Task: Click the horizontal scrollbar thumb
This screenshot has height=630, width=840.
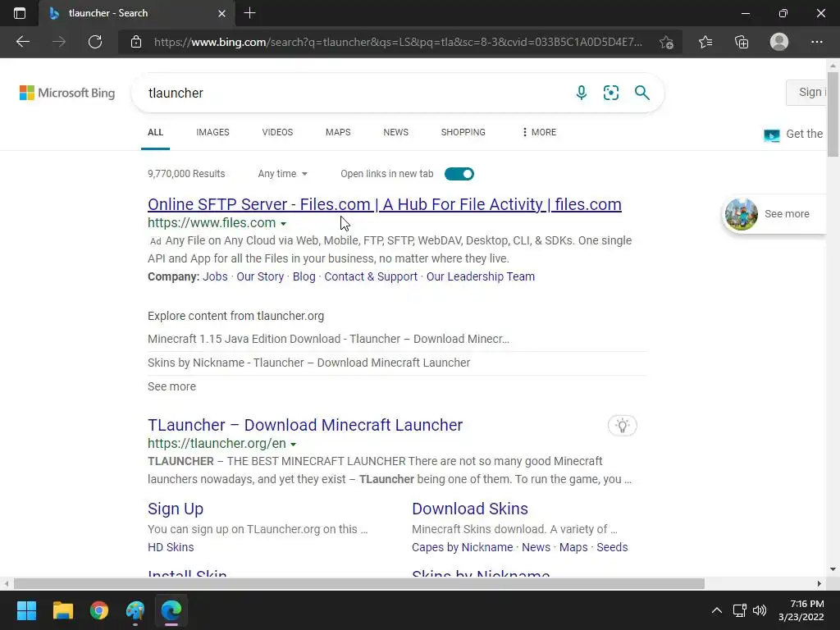Action: coord(359,583)
